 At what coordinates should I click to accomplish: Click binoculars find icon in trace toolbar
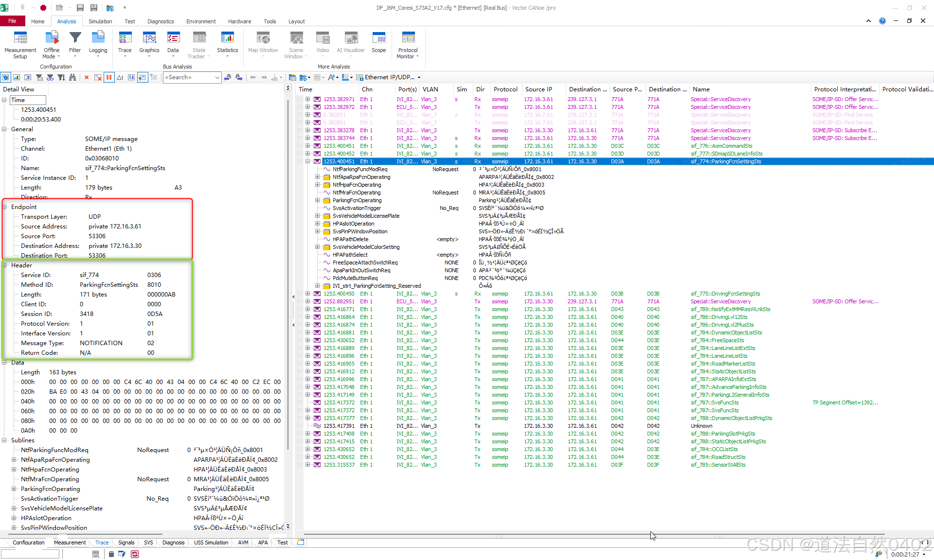pyautogui.click(x=72, y=77)
